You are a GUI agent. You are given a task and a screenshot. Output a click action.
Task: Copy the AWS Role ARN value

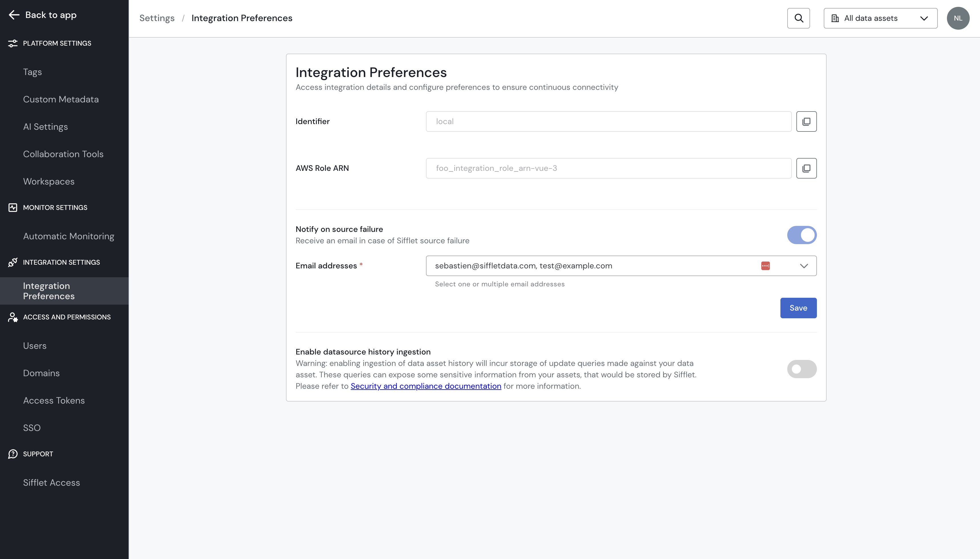coord(806,168)
